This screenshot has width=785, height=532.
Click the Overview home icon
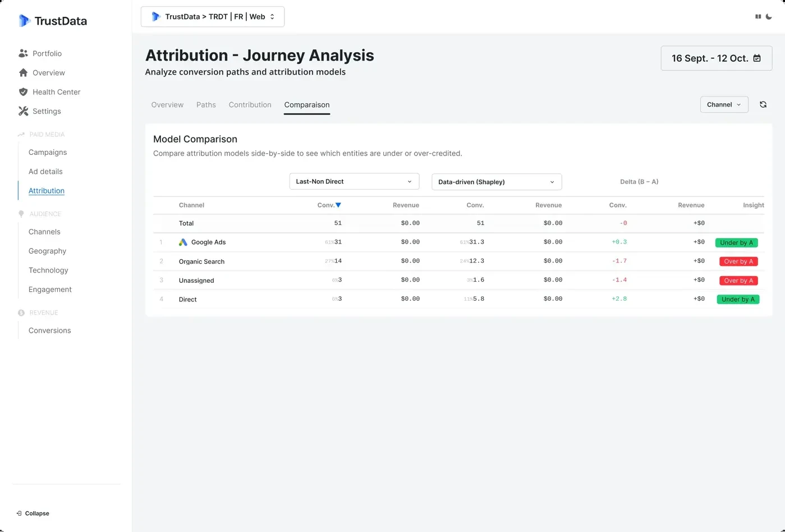pyautogui.click(x=23, y=72)
